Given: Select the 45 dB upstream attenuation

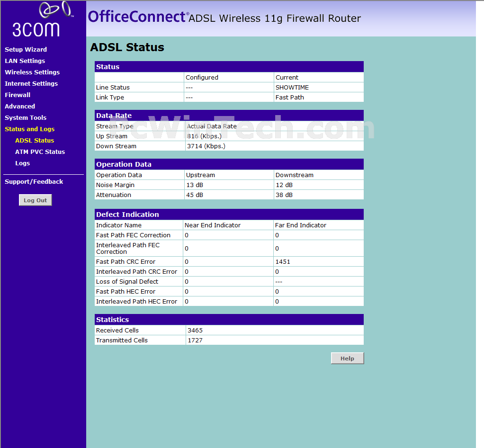Looking at the screenshot, I should point(195,195).
